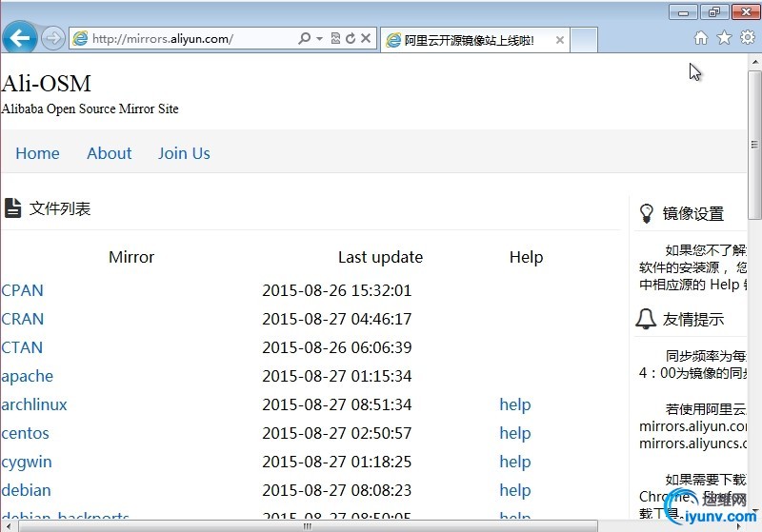Click the Mirror column header
The height and width of the screenshot is (532, 762).
(131, 257)
